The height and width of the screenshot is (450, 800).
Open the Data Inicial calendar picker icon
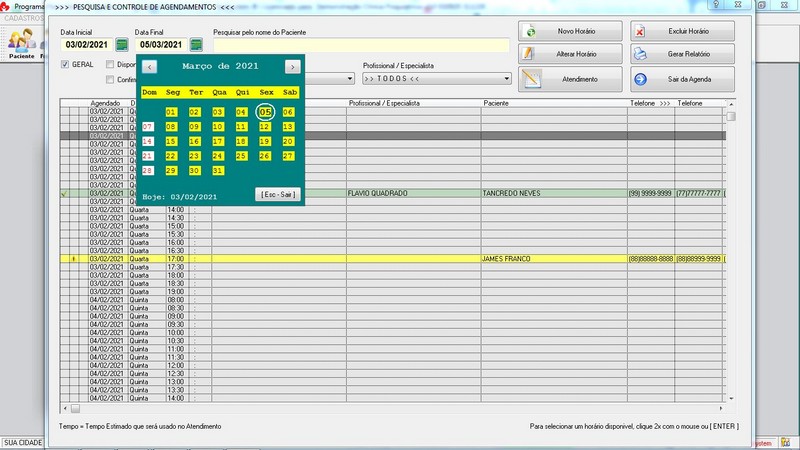pos(121,45)
